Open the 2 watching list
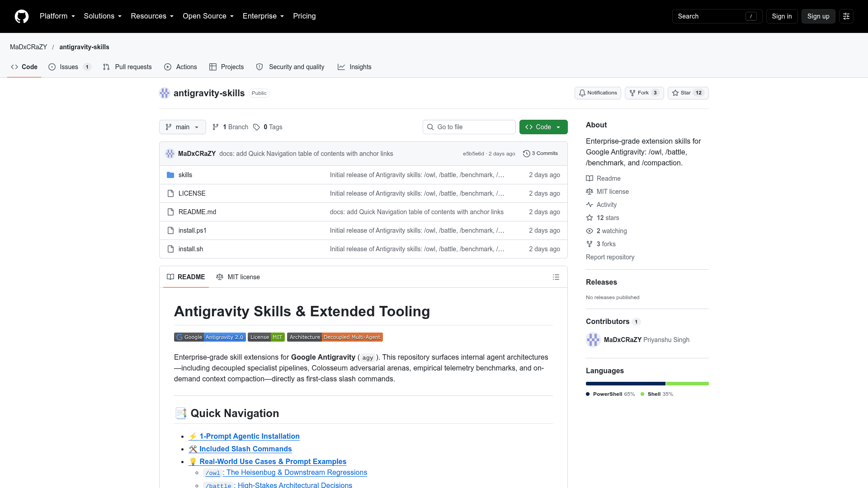The image size is (868, 488). coord(607,231)
